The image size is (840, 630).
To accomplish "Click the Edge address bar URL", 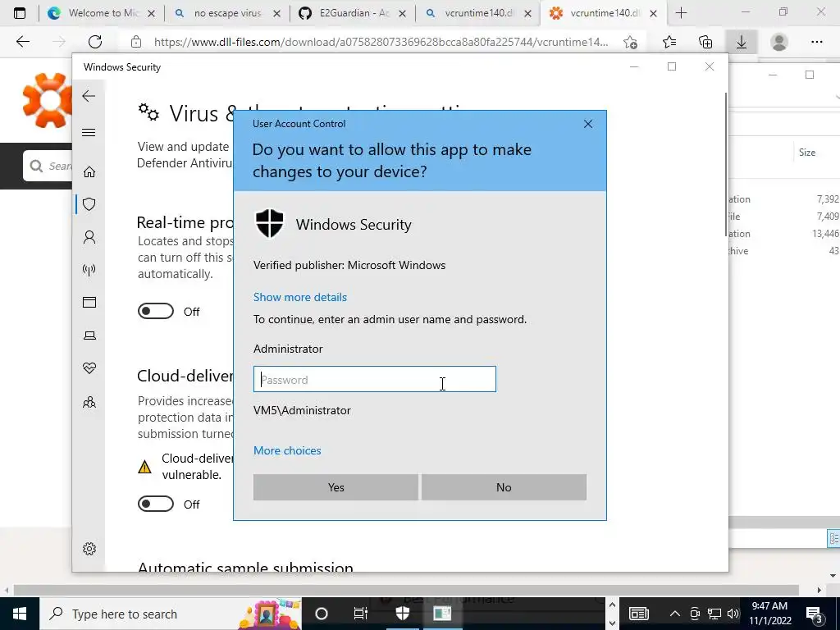I will click(x=381, y=42).
